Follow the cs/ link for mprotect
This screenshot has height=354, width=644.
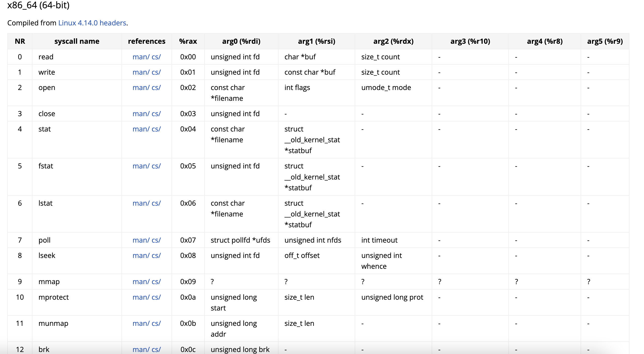(156, 297)
